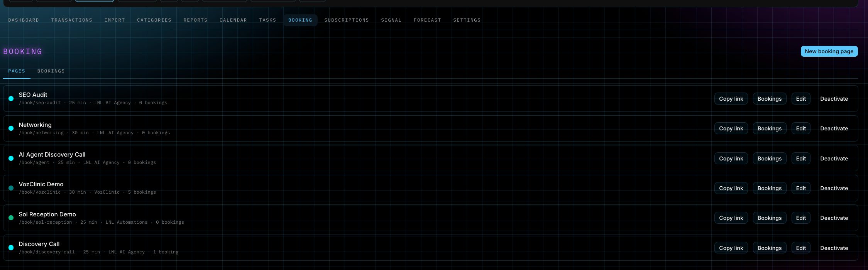Go to the Calendar section
This screenshot has height=270, width=868.
coord(233,20)
